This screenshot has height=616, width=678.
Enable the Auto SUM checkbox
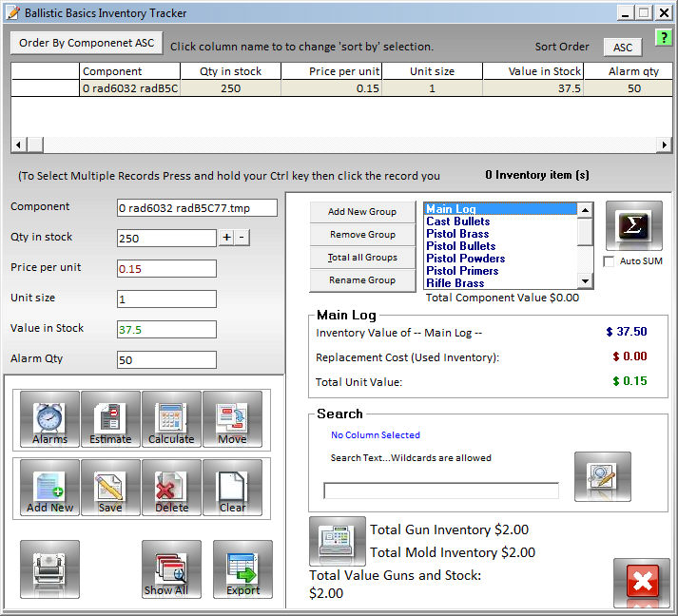(x=610, y=261)
